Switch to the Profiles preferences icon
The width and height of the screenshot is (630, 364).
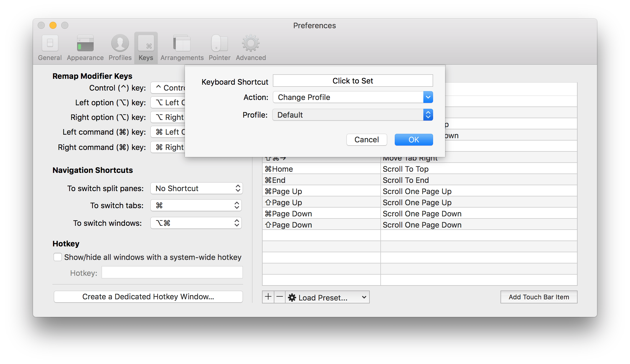tap(120, 48)
